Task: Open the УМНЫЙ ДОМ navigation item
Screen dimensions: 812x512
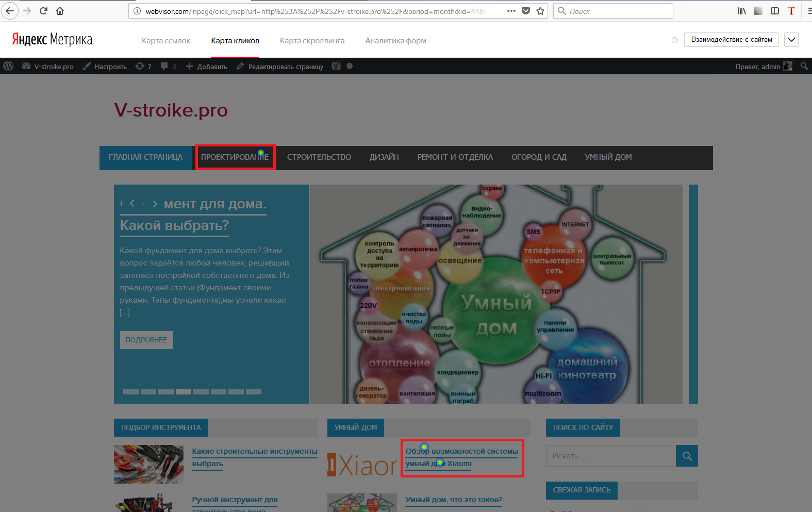Action: (608, 157)
